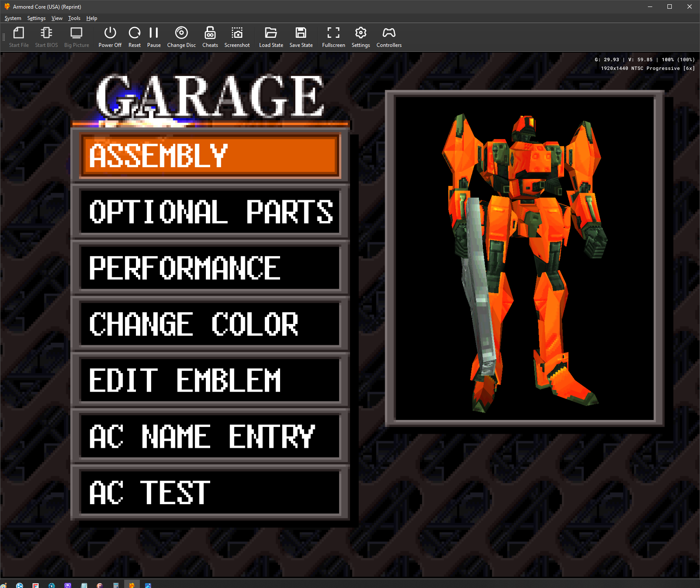Minimize the Armored Core emulator window
This screenshot has height=588, width=700.
pyautogui.click(x=650, y=7)
